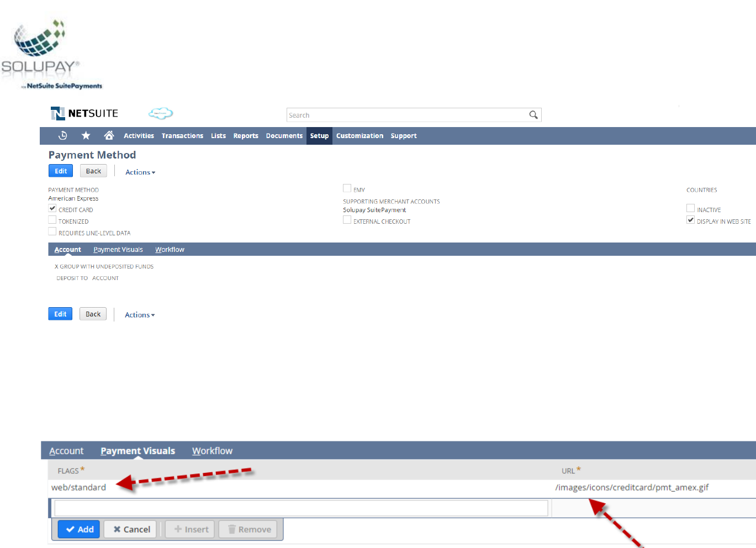Click the Cancel button
Screen dimensions: 756x548
click(131, 529)
